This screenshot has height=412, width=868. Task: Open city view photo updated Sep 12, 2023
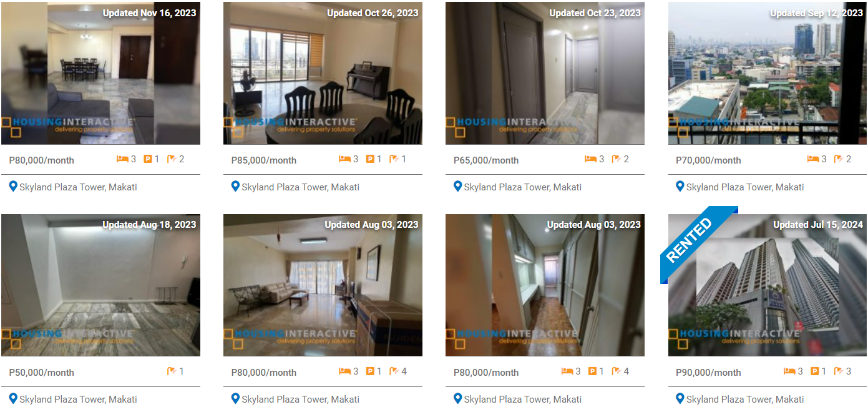click(x=768, y=73)
